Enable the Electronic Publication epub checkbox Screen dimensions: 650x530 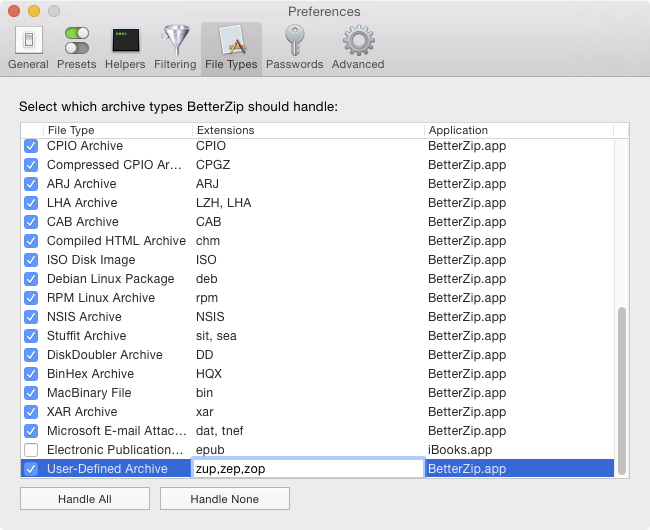(31, 450)
